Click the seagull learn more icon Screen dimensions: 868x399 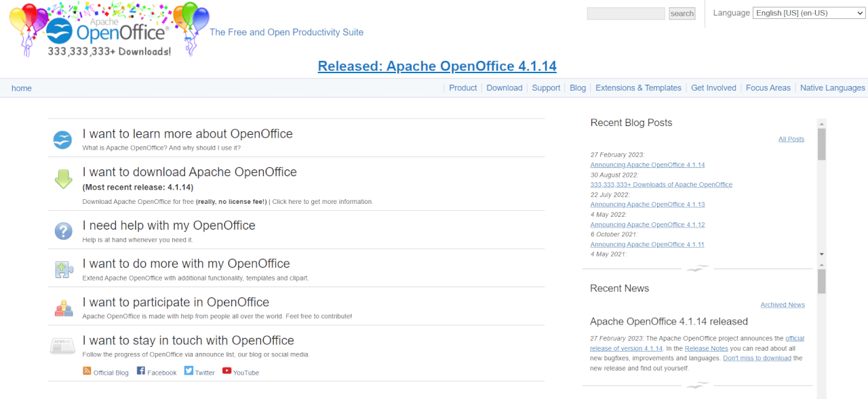[x=62, y=140]
